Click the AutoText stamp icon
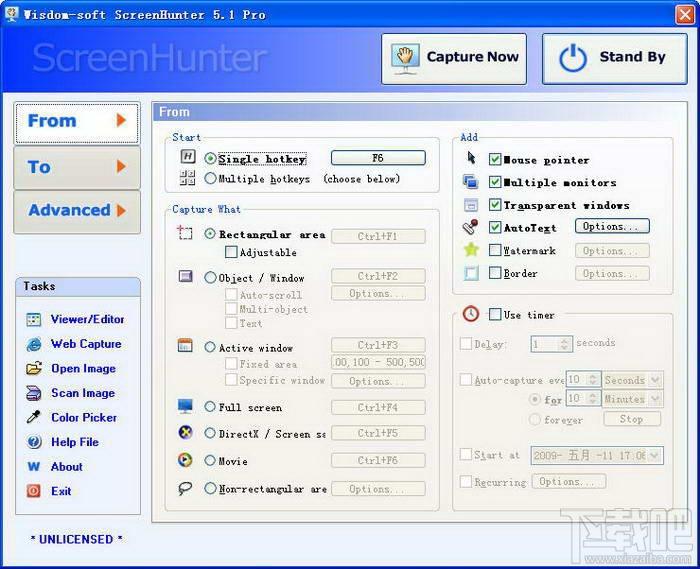This screenshot has height=569, width=700. 471,227
